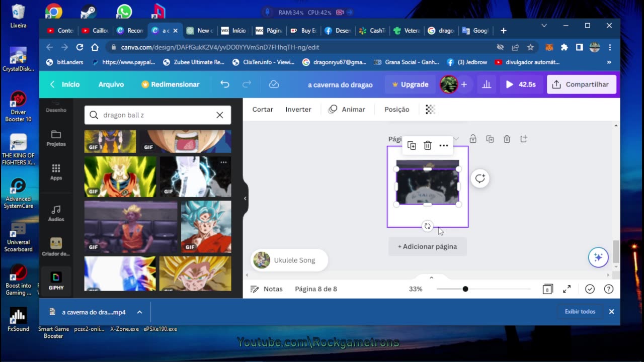
Task: Select the couch cosplay Goku GIF
Action: 131,227
